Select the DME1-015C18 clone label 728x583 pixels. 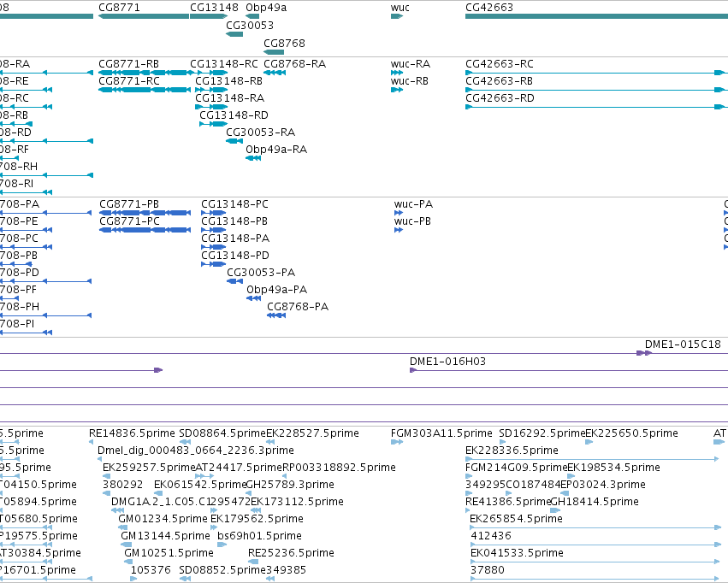[683, 344]
